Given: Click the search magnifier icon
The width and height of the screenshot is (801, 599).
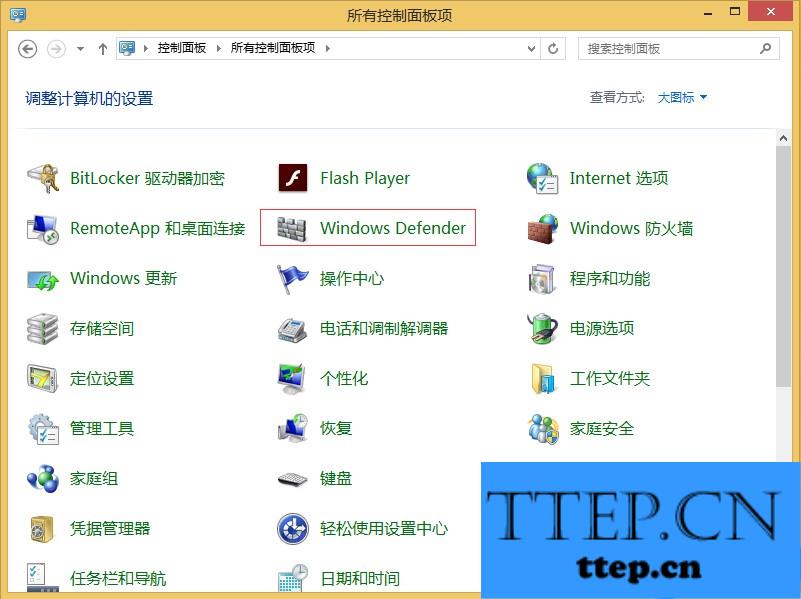Looking at the screenshot, I should click(x=765, y=49).
